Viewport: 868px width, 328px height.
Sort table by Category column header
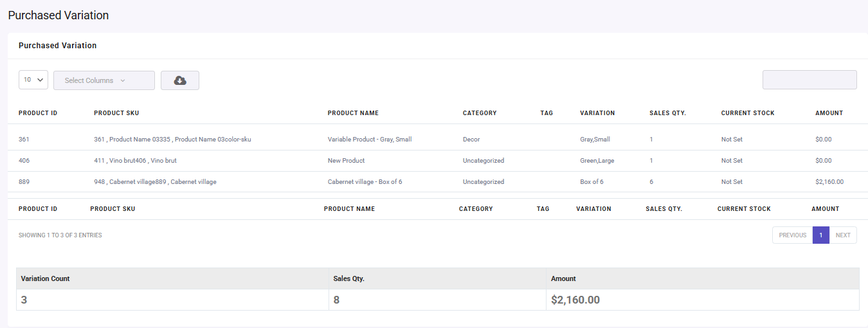(480, 113)
